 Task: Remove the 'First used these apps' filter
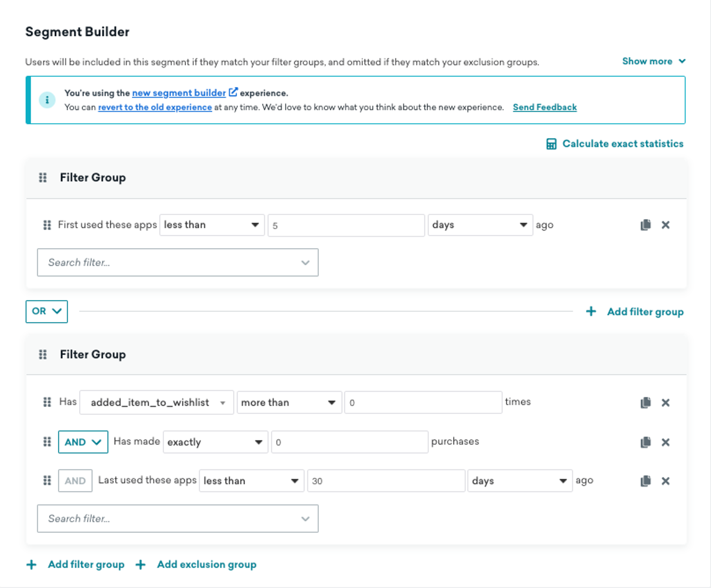coord(665,225)
